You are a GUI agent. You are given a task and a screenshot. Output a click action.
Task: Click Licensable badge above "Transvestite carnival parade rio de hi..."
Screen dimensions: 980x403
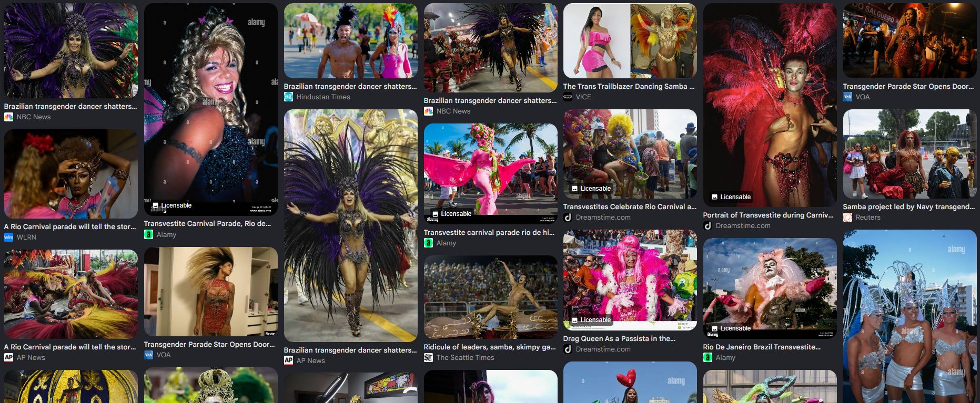tap(451, 214)
